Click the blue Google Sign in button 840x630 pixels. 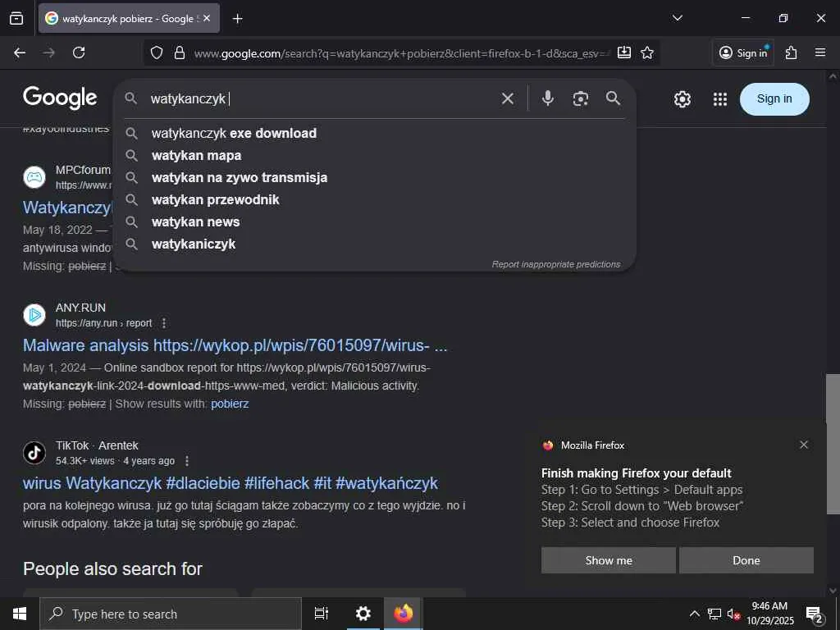coord(774,99)
